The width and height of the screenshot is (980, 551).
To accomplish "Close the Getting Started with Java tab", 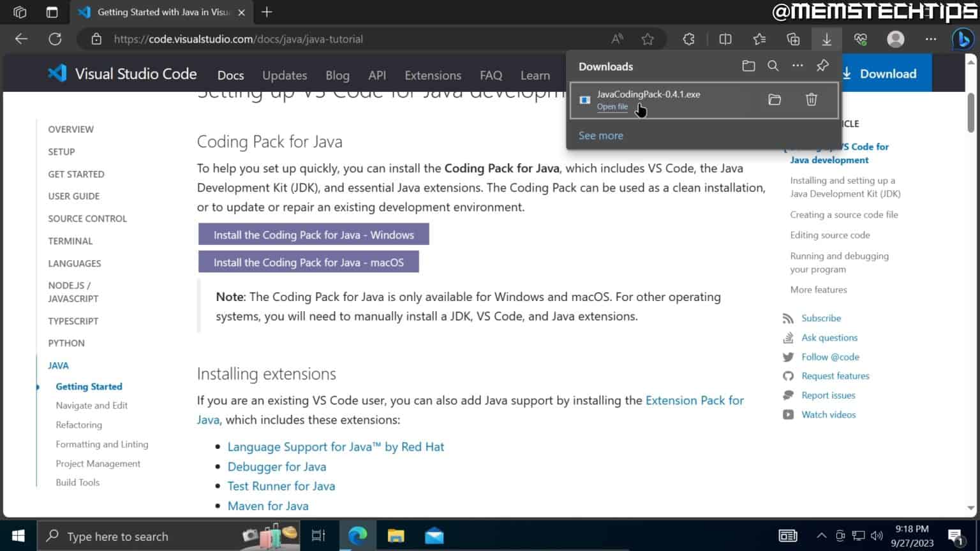I will point(241,12).
